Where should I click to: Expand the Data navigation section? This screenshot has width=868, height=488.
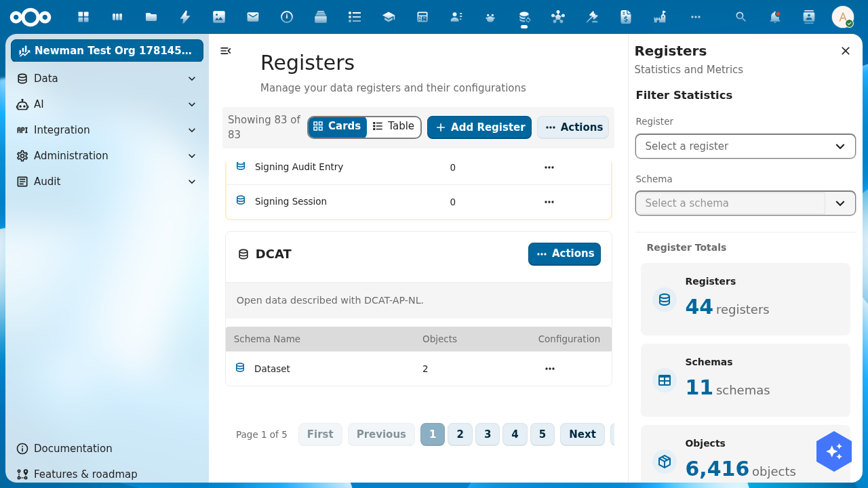(x=107, y=79)
